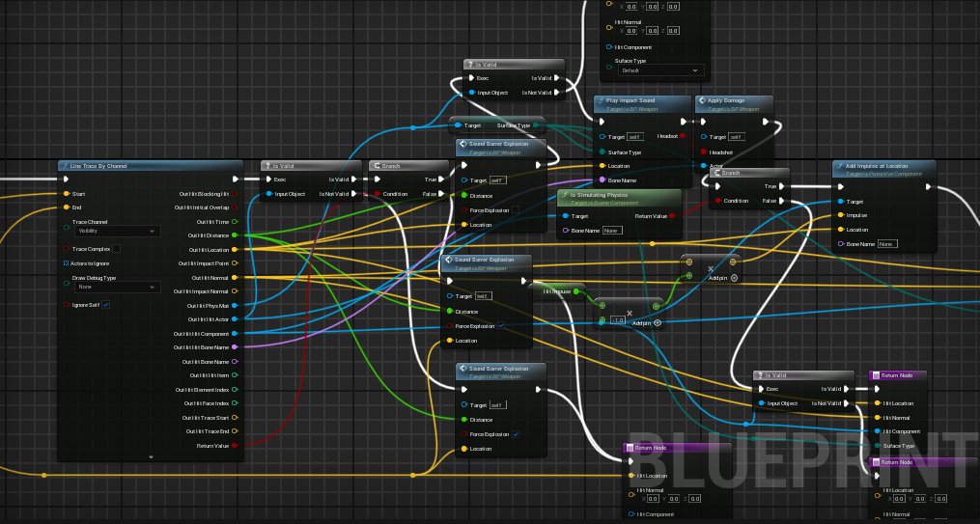980x524 pixels.
Task: Select the Out Hit Face Index pin
Action: (235, 403)
